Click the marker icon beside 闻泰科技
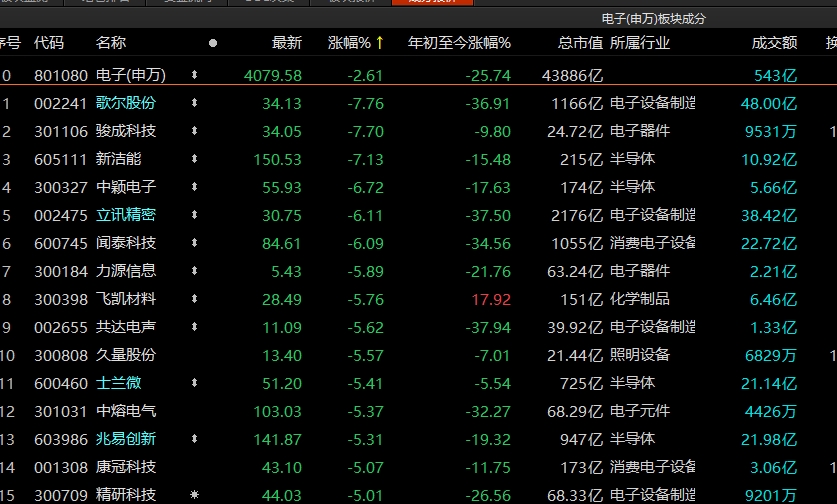The image size is (837, 504). click(x=194, y=243)
